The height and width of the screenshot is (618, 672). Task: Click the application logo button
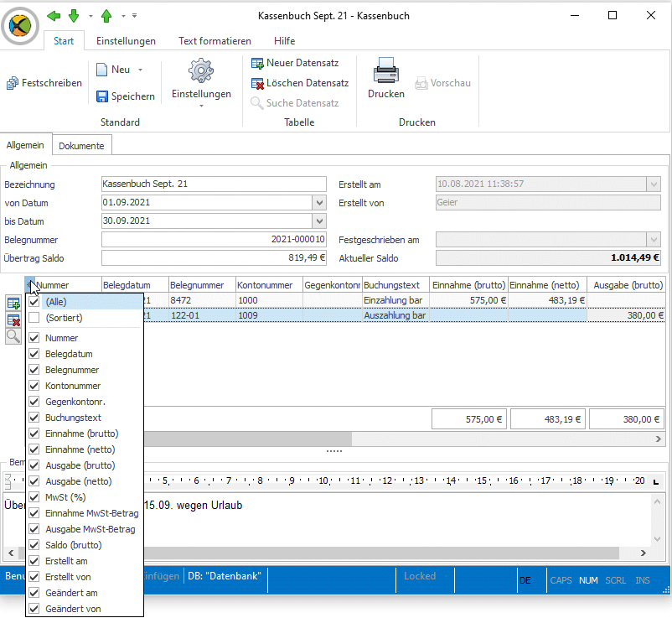(x=20, y=26)
